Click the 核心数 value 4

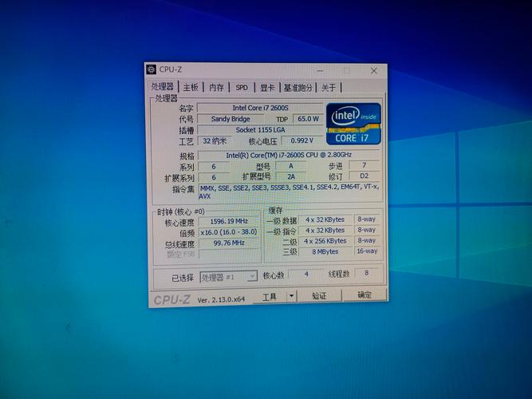tap(306, 274)
